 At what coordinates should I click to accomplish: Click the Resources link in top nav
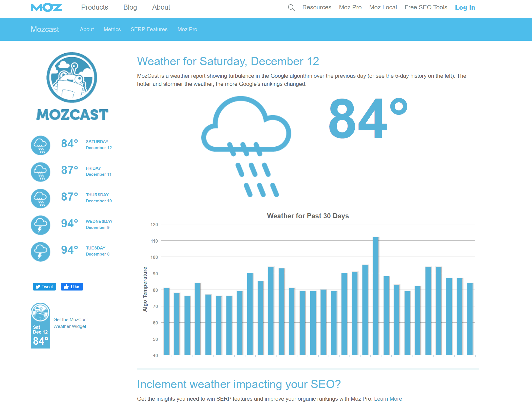[316, 7]
